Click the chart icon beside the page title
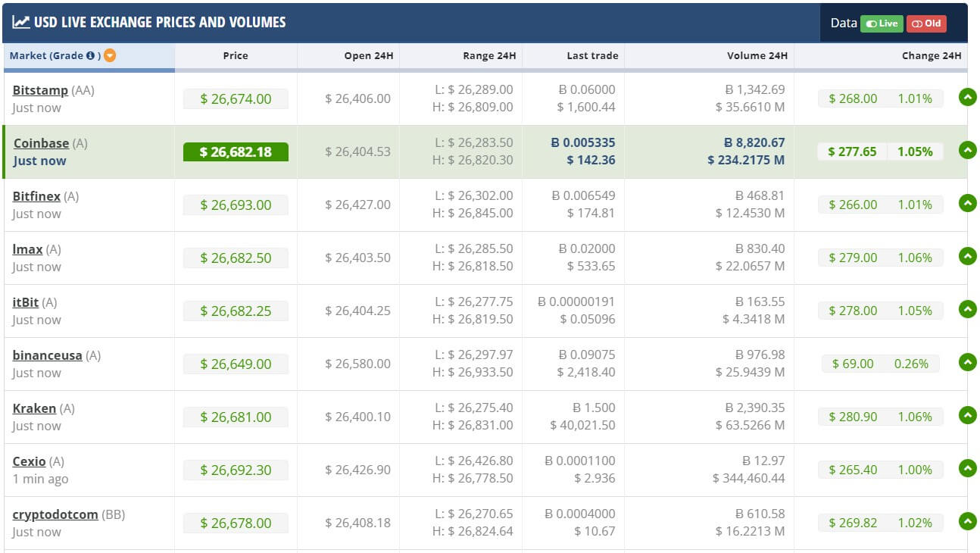The width and height of the screenshot is (980, 553). [x=20, y=22]
